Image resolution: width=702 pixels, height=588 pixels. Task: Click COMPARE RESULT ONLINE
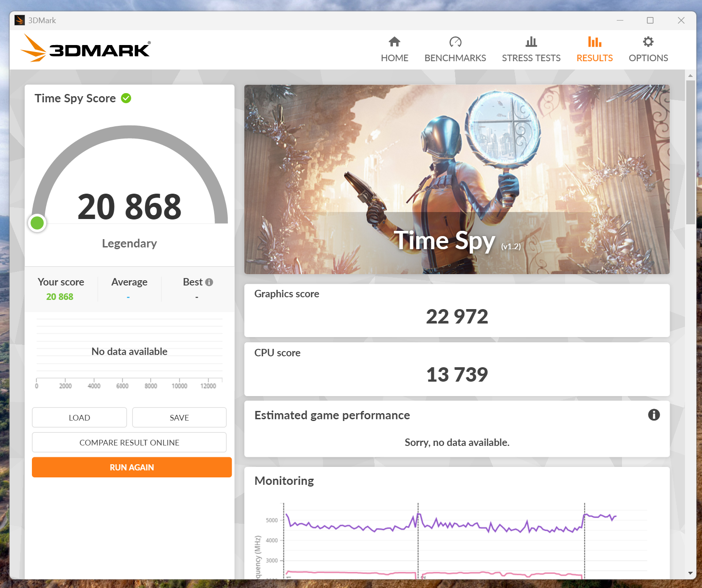point(129,442)
